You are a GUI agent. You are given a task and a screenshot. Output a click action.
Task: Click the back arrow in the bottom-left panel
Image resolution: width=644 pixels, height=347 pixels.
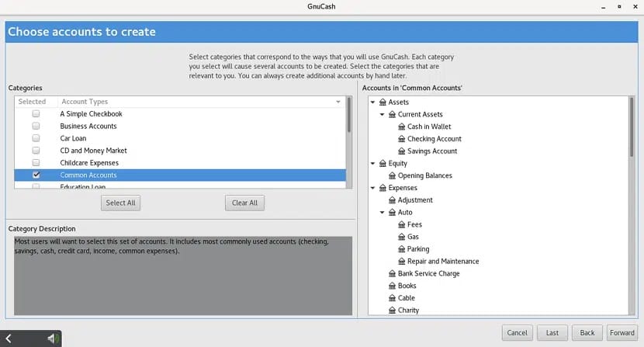tap(9, 338)
